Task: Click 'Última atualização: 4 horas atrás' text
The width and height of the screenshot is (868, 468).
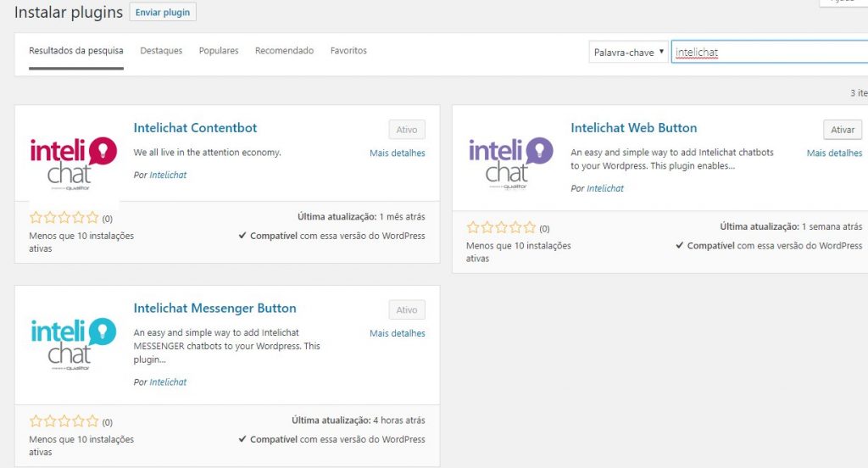Action: [359, 421]
